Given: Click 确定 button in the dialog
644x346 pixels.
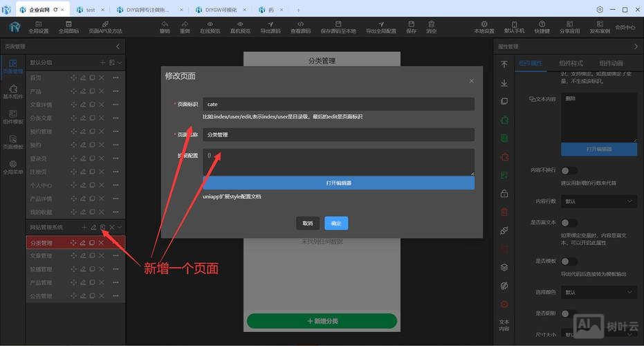Looking at the screenshot, I should pos(336,223).
